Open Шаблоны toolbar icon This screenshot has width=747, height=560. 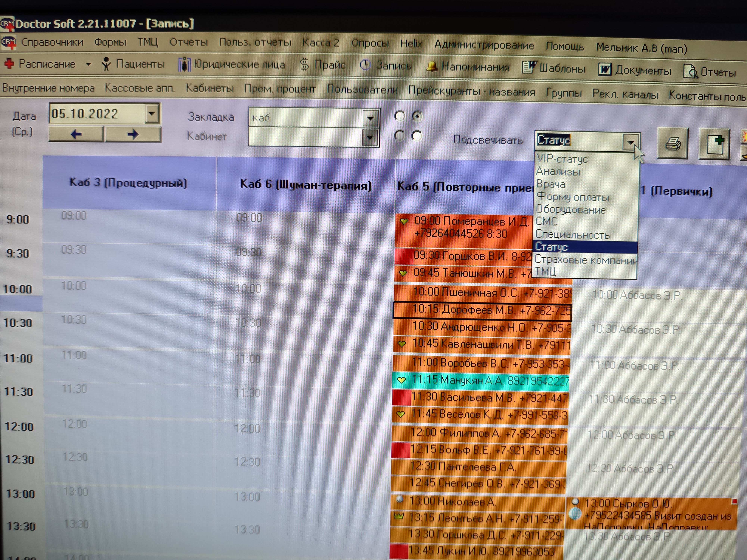click(529, 68)
